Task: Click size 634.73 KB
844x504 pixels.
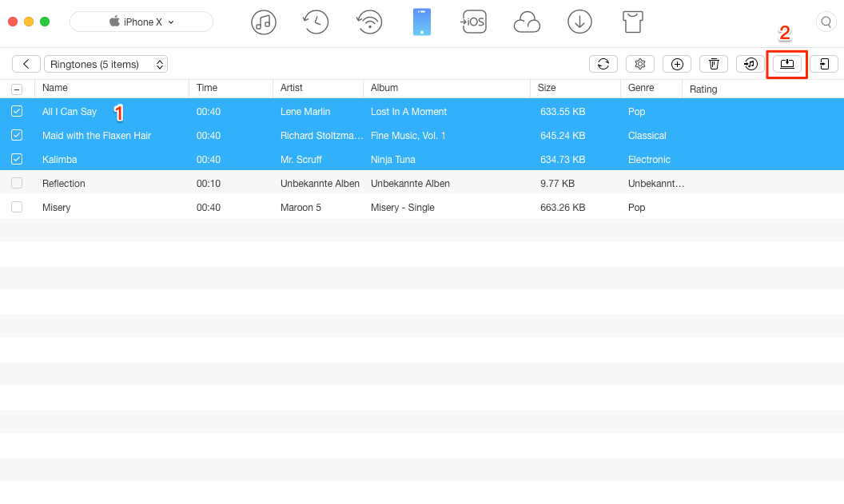Action: pos(563,160)
